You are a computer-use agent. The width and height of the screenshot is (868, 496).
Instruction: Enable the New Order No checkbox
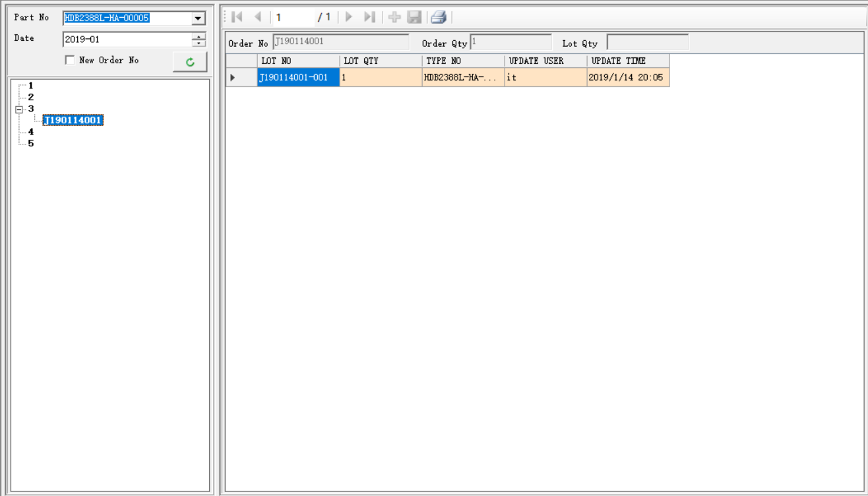tap(71, 60)
